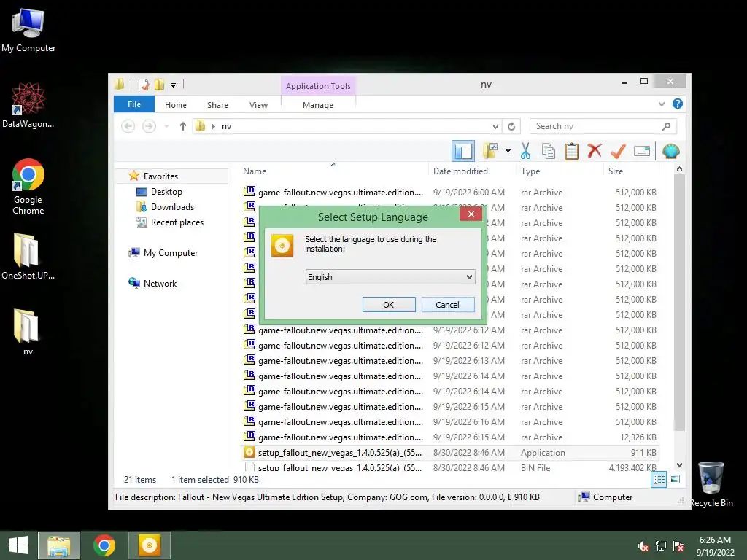The image size is (747, 560).
Task: Expand the ribbon chevron
Action: coord(661,104)
